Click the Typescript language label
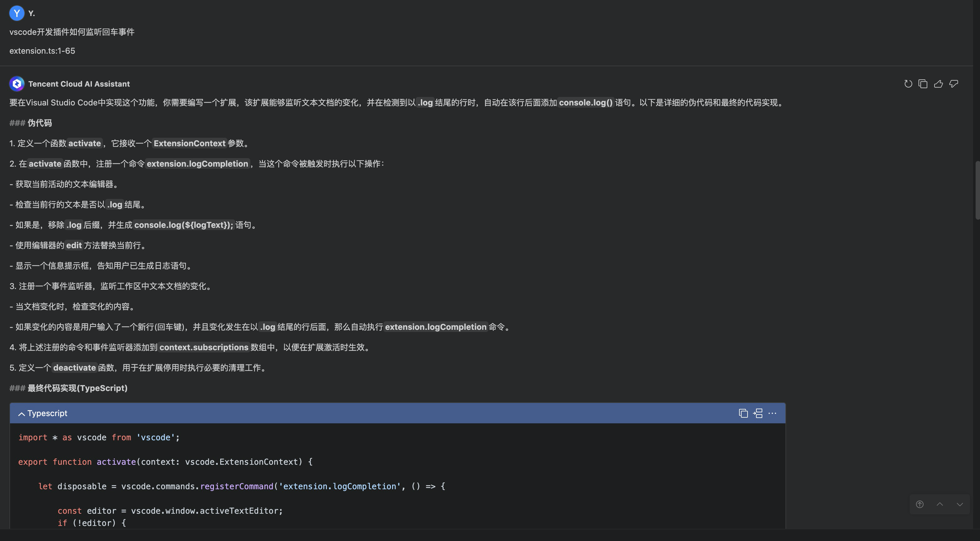Viewport: 980px width, 541px height. point(47,413)
